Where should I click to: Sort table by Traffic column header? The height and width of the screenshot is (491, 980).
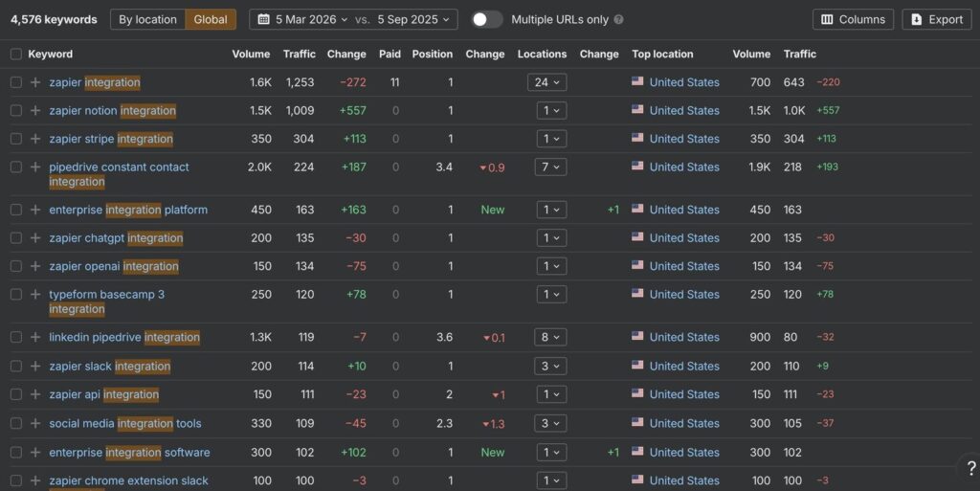[299, 55]
